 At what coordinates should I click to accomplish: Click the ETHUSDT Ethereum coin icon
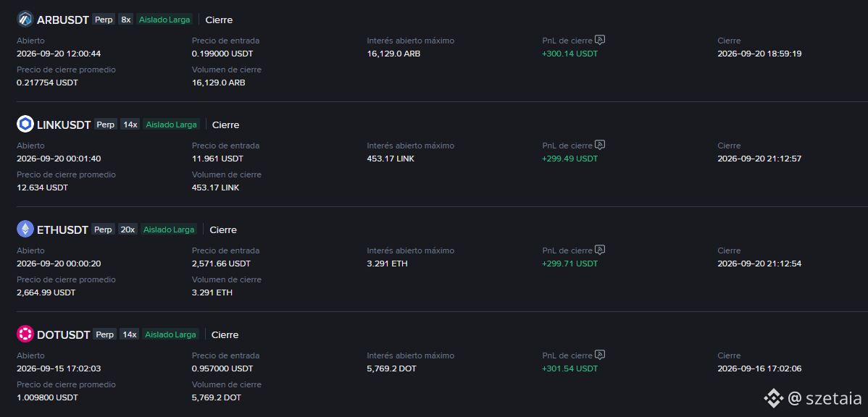[x=25, y=229]
